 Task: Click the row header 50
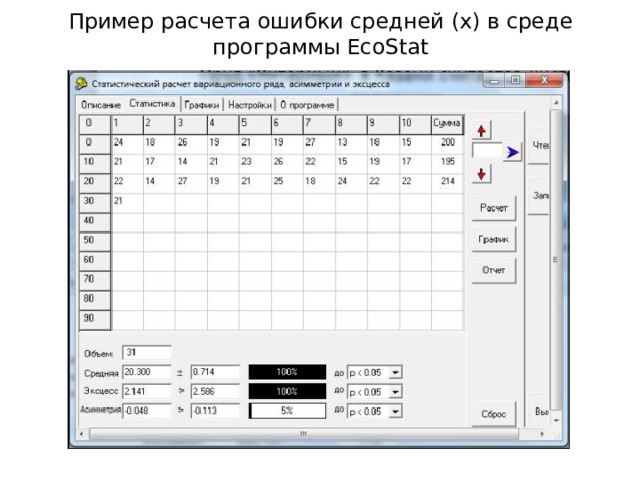tap(95, 241)
